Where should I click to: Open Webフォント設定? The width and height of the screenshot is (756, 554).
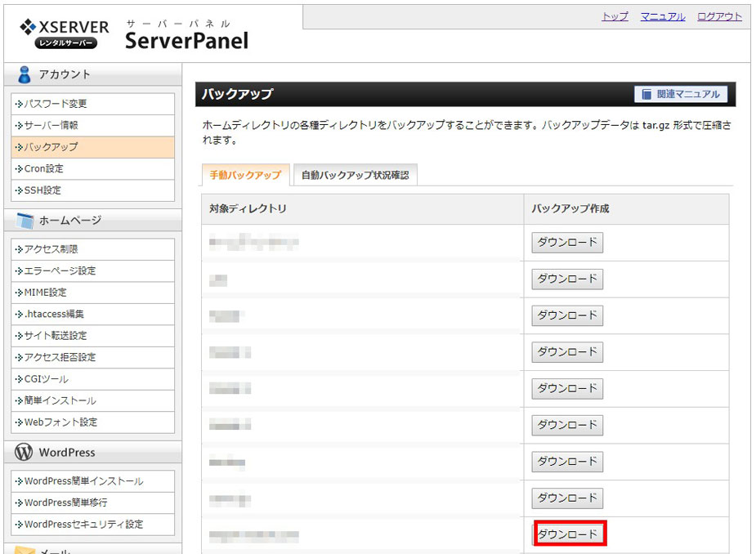coord(92,422)
